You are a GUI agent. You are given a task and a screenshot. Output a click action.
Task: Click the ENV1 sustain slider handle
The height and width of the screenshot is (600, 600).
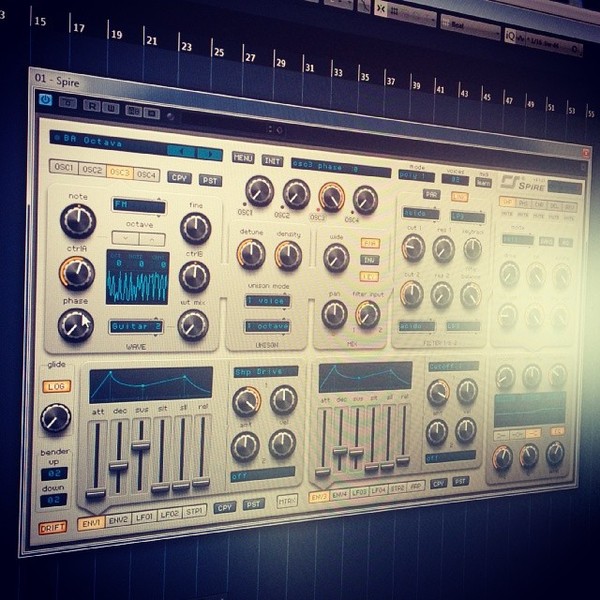tap(140, 446)
